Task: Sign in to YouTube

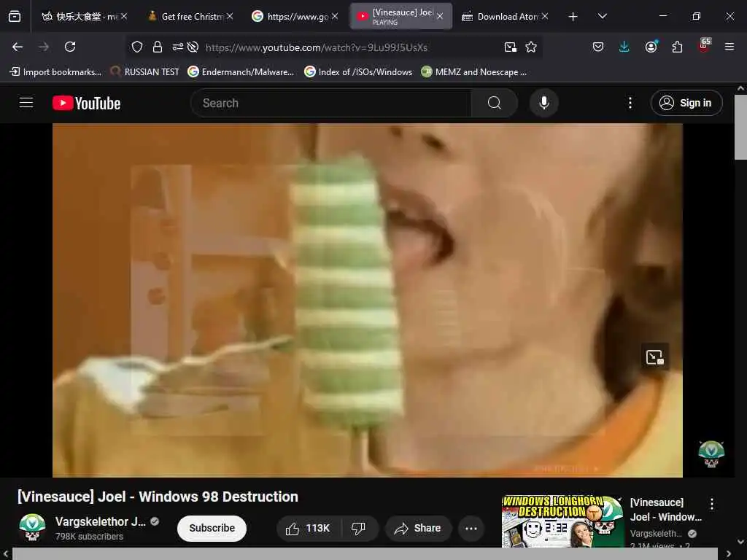Action: pos(686,103)
